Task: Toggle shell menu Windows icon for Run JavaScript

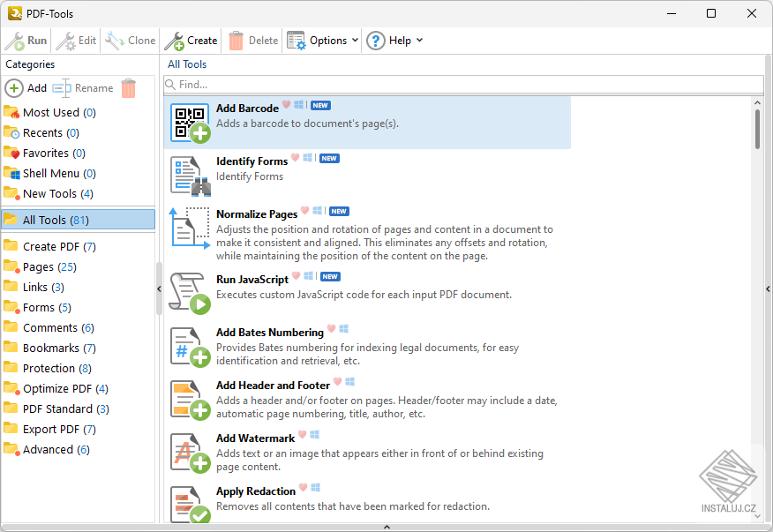Action: pos(309,275)
